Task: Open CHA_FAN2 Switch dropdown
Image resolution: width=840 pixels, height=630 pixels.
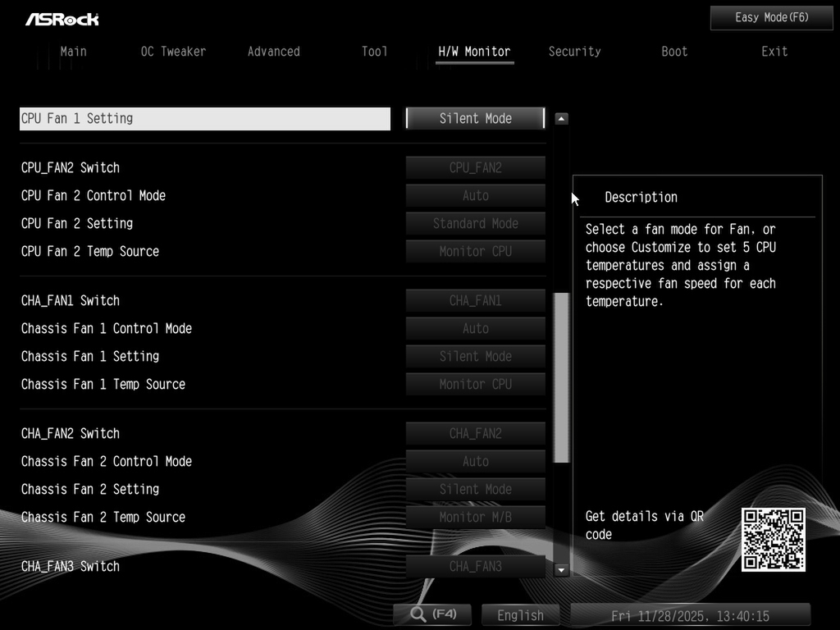Action: 476,433
